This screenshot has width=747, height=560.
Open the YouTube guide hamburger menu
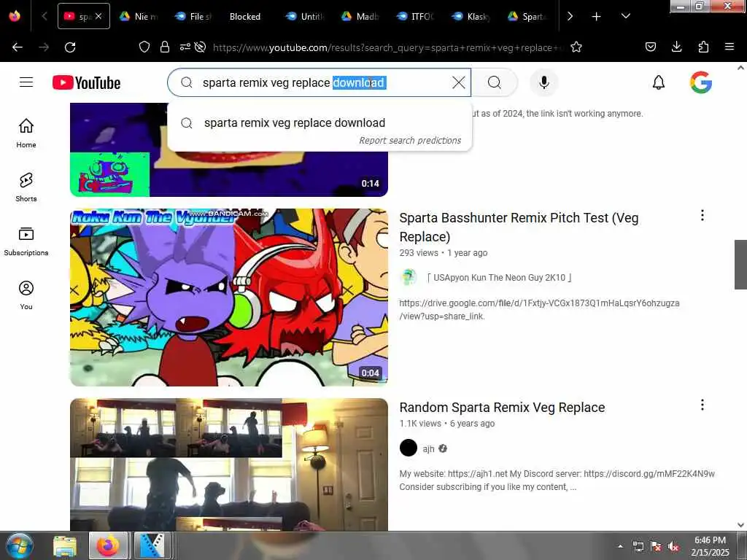pos(26,82)
